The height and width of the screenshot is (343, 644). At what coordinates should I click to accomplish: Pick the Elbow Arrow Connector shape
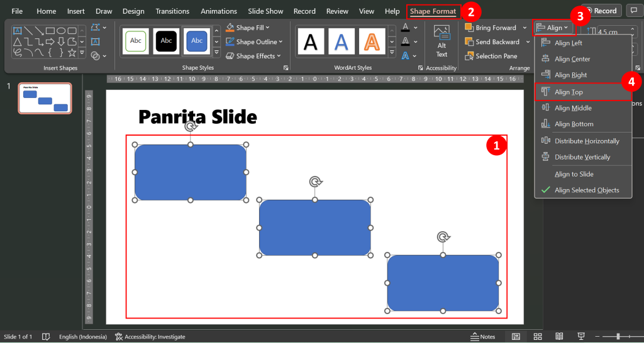point(40,41)
